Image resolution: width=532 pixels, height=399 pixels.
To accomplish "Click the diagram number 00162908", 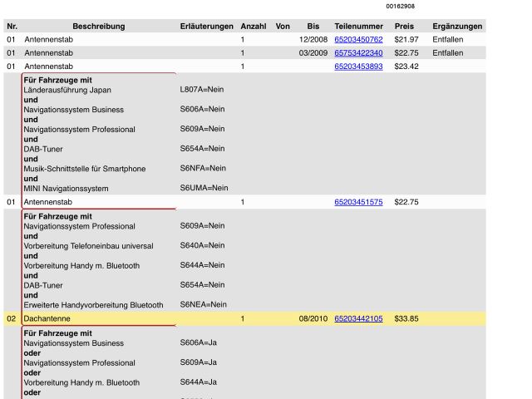I will (x=400, y=6).
